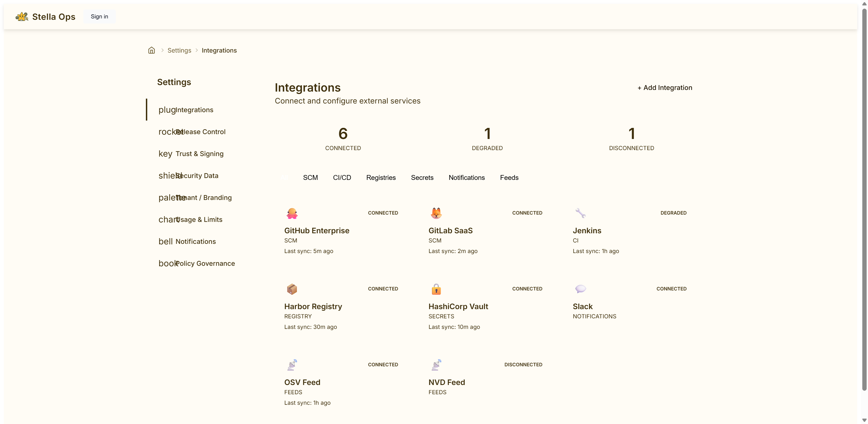Click the Settings breadcrumb link

point(179,50)
